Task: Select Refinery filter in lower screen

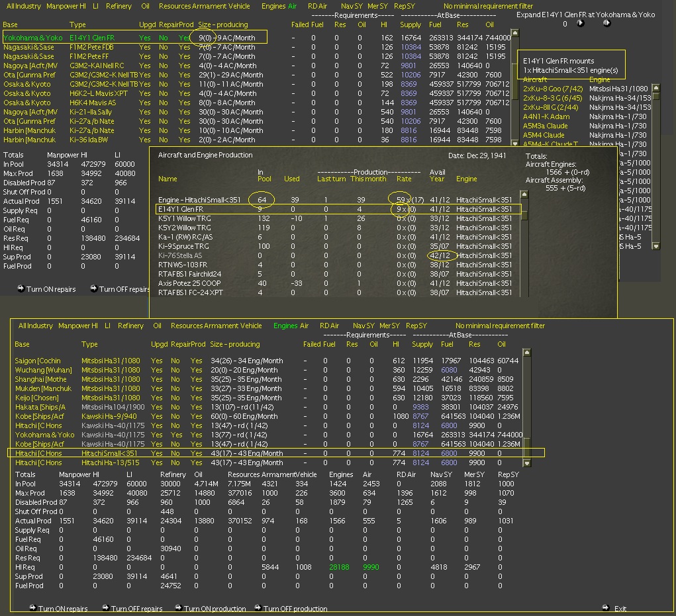Action: click(130, 326)
